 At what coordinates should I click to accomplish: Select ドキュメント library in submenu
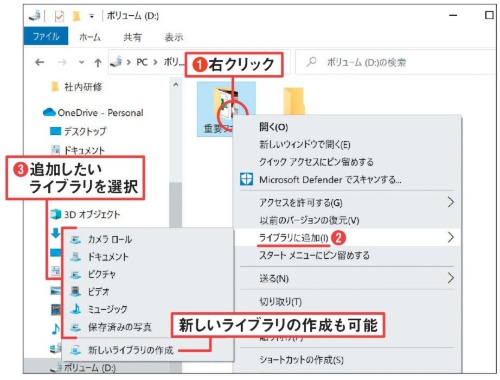[108, 257]
